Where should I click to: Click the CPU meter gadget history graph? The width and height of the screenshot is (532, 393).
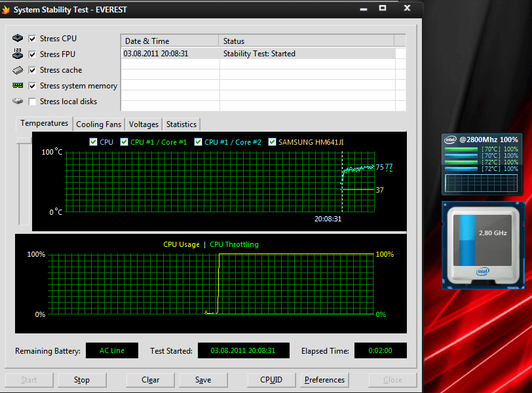coord(481,183)
